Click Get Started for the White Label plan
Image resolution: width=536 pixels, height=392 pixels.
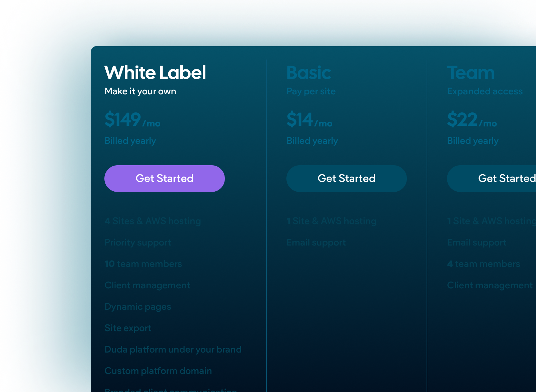(164, 178)
